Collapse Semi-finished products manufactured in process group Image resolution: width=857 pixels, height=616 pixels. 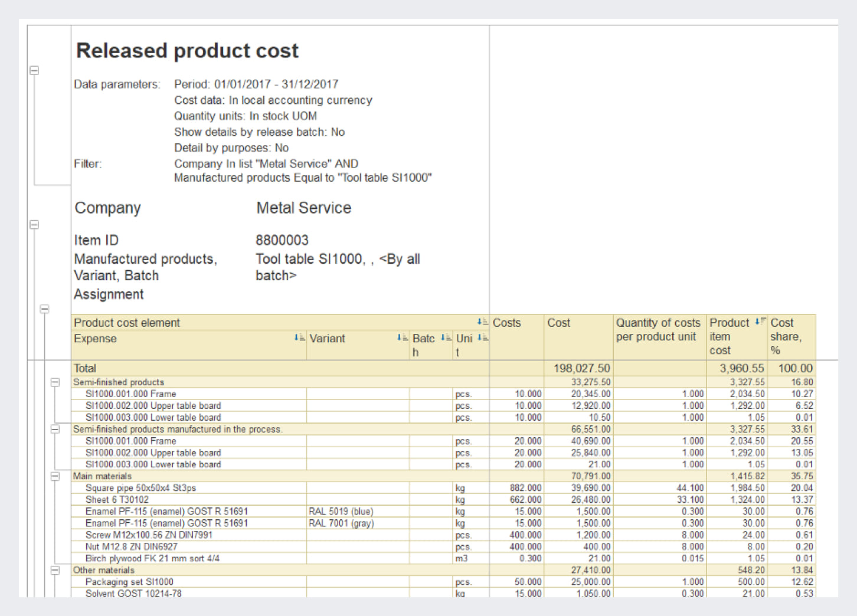(55, 429)
